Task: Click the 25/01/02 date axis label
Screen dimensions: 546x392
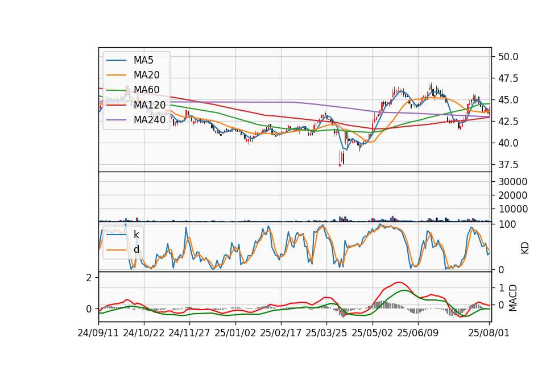Action: tap(235, 333)
